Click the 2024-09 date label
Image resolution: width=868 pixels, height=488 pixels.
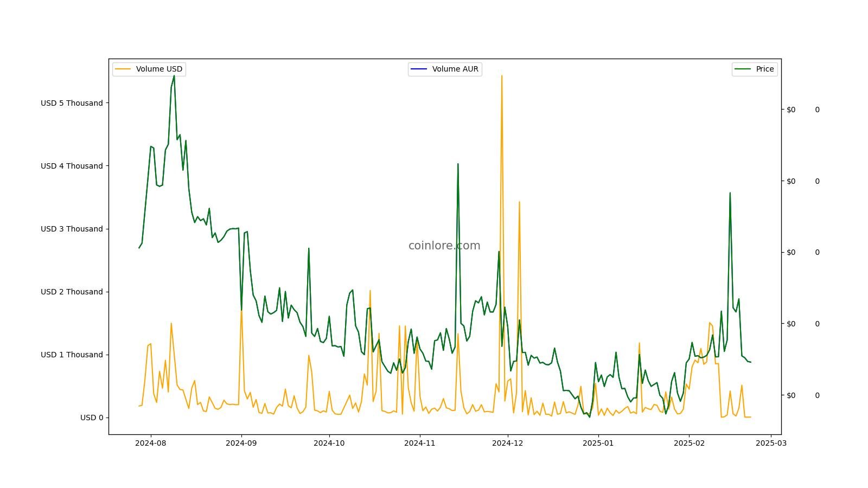pyautogui.click(x=241, y=443)
